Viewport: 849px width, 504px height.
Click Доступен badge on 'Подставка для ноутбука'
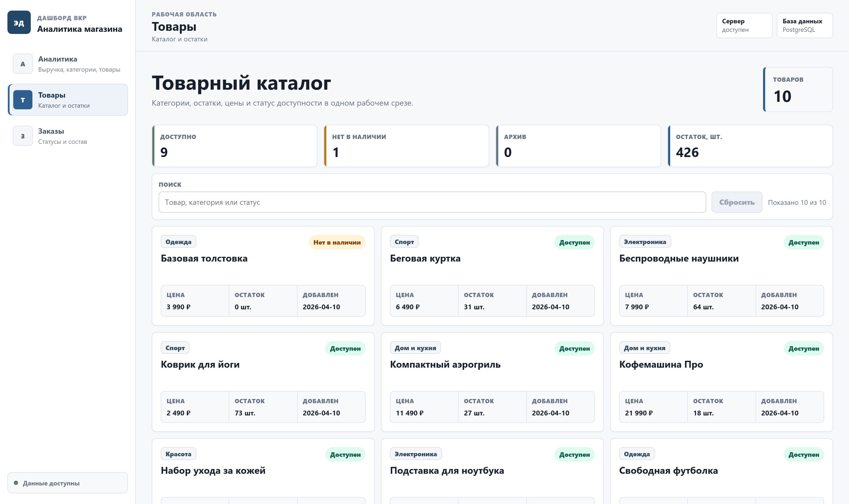(574, 454)
